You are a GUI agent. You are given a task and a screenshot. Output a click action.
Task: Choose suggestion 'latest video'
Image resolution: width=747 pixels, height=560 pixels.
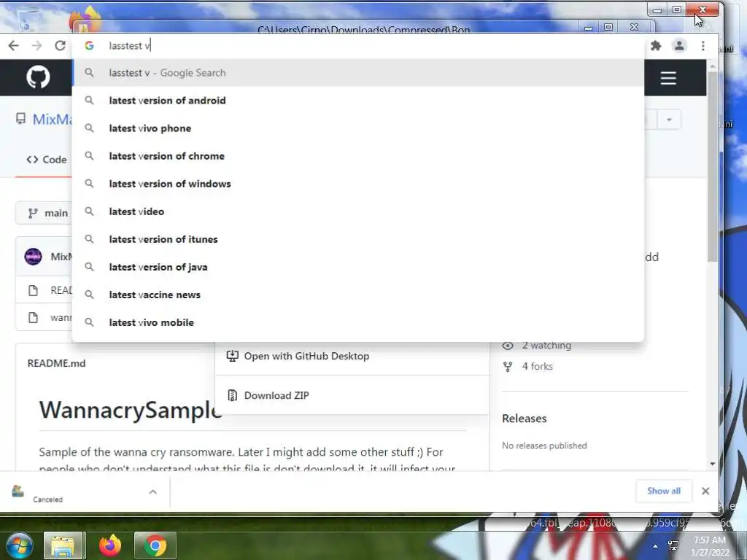click(x=358, y=211)
